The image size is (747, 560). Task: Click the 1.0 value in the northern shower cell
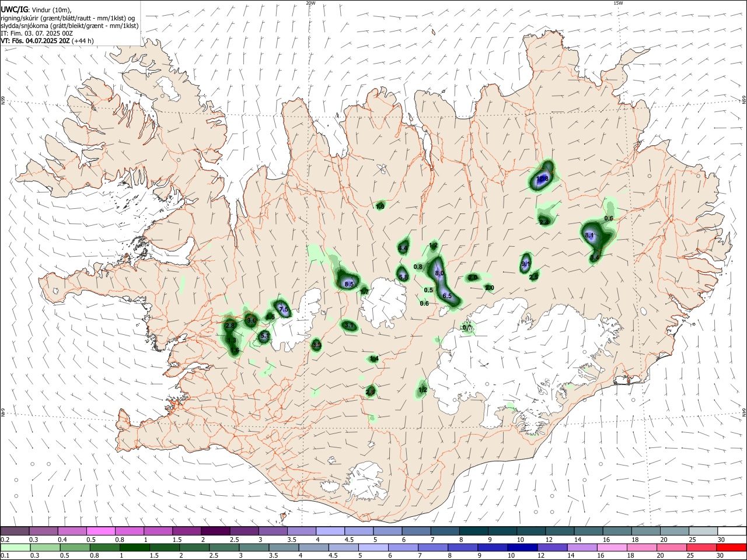[380, 206]
